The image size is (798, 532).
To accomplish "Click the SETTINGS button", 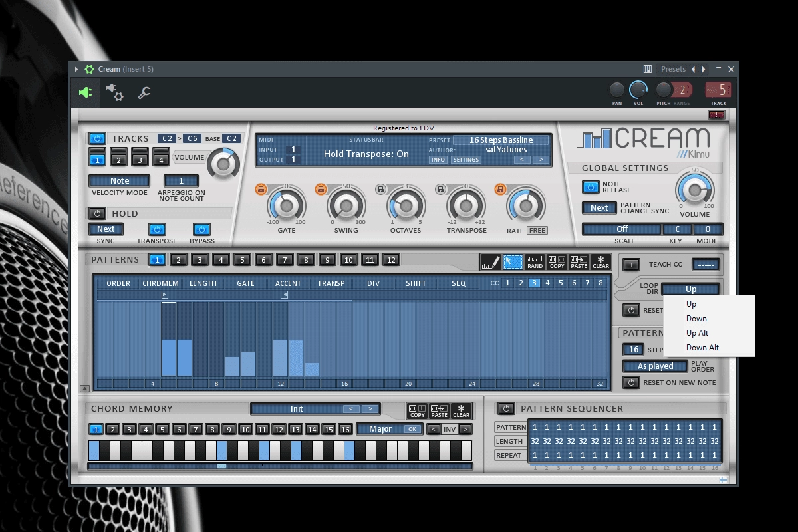I will click(x=466, y=160).
